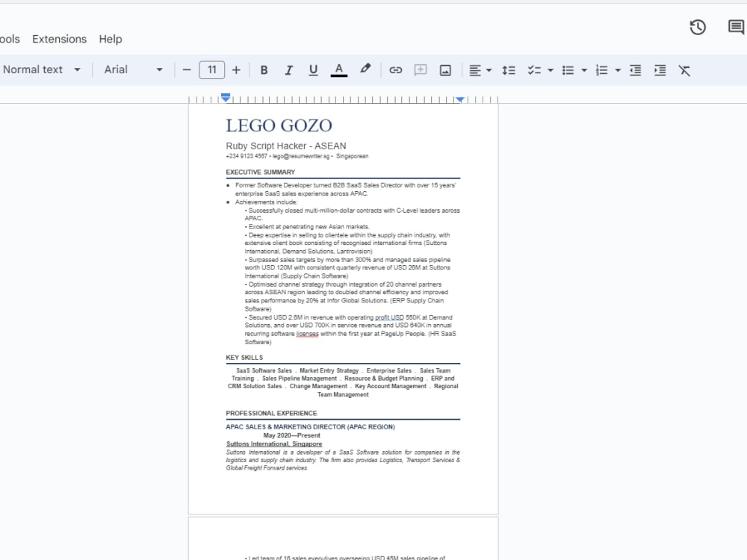Select left indent marker on ruler

tap(226, 98)
